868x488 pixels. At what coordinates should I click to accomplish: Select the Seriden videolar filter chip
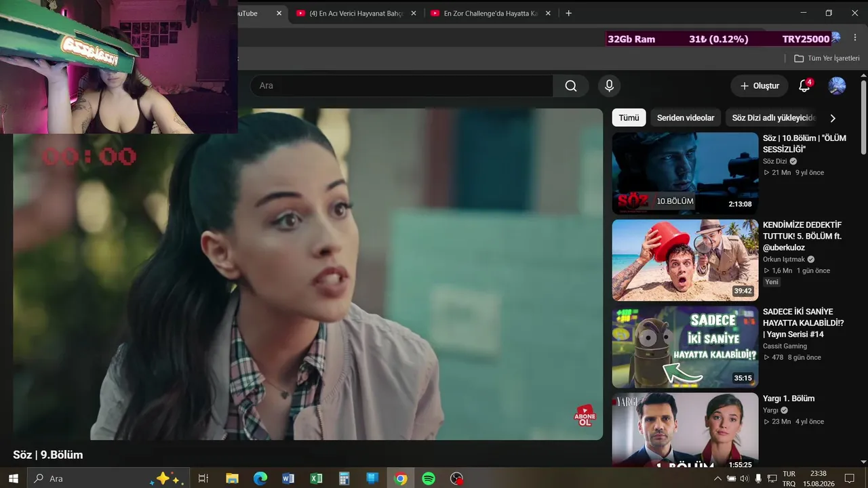pyautogui.click(x=686, y=117)
